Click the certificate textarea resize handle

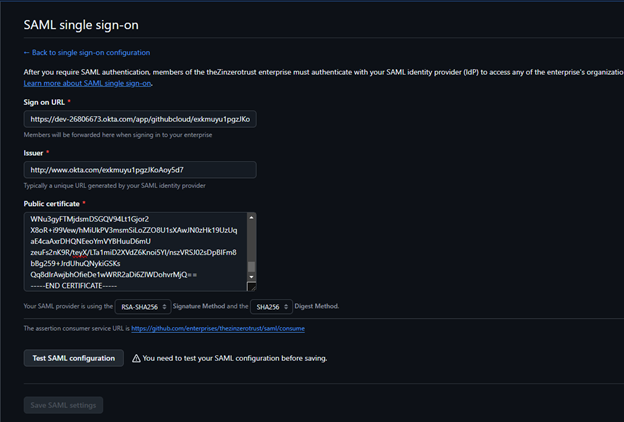pyautogui.click(x=252, y=287)
